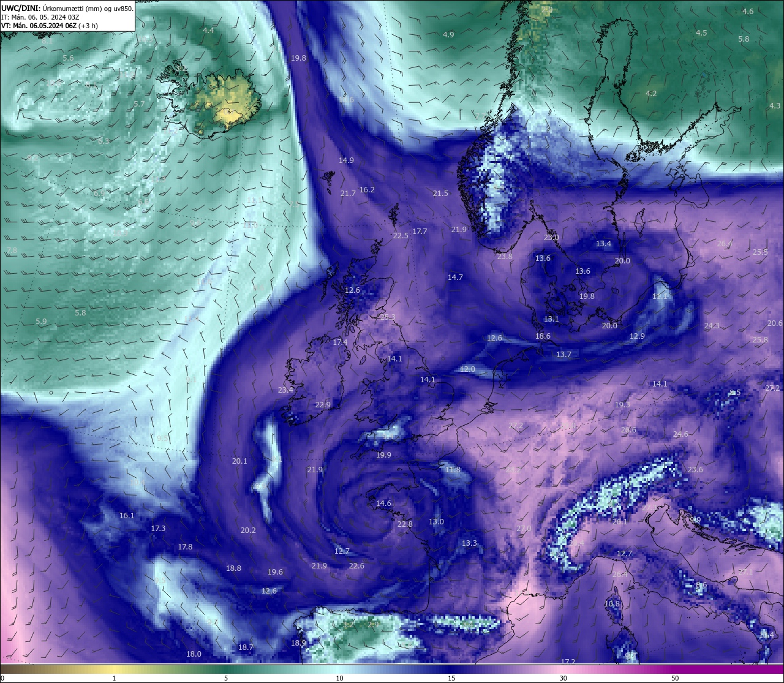
Task: Click the 13.4 value on the map
Action: [603, 243]
